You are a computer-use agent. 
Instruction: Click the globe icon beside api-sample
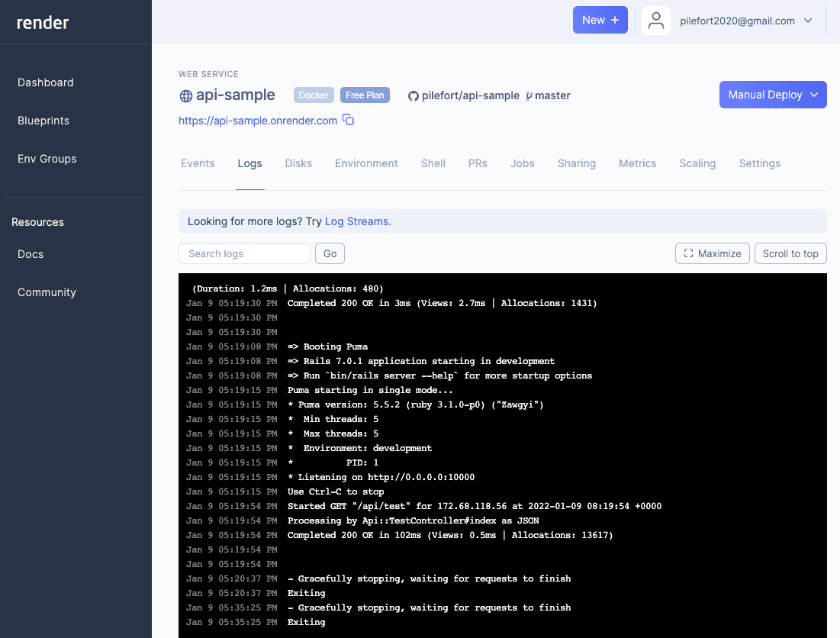pos(185,96)
